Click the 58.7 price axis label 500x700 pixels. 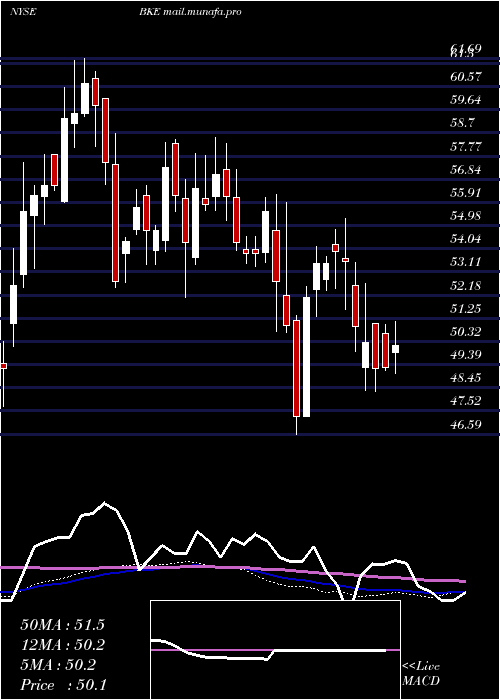(462, 123)
